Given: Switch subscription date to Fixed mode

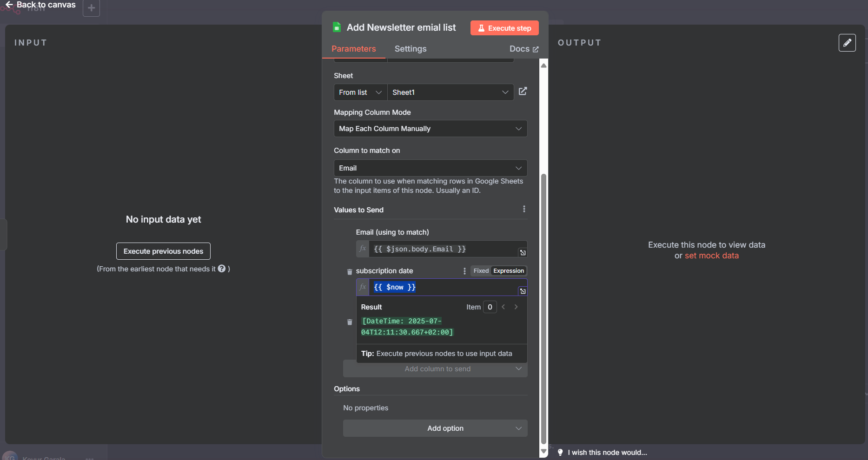Looking at the screenshot, I should 481,271.
